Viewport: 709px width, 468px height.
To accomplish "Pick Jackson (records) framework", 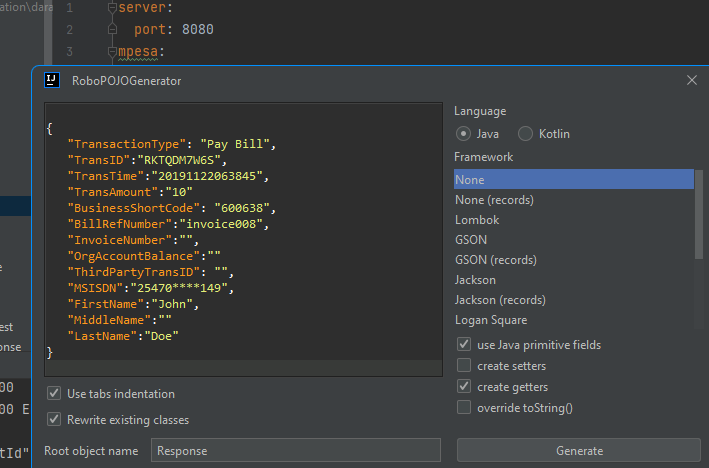I will click(574, 300).
